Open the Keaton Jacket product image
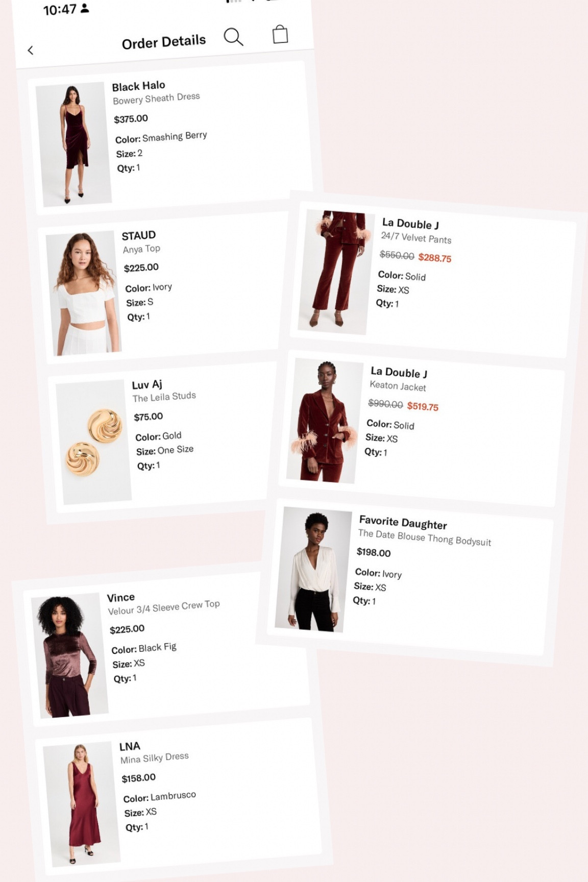 (325, 421)
